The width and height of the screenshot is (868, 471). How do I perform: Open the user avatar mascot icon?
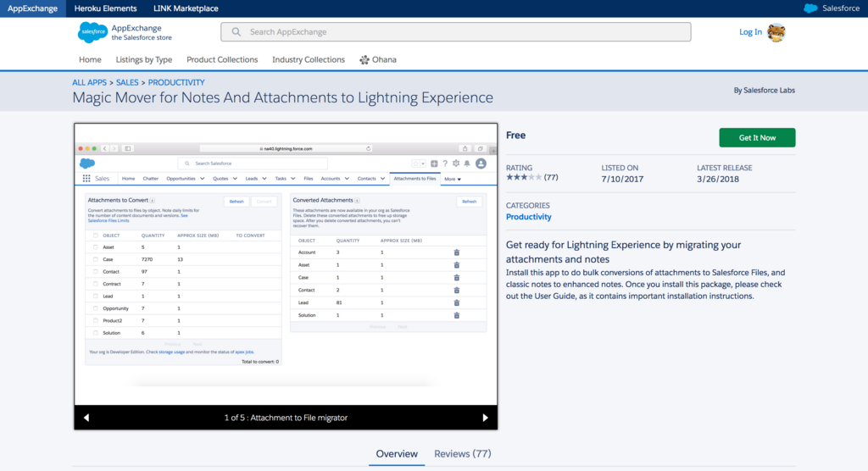tap(776, 33)
